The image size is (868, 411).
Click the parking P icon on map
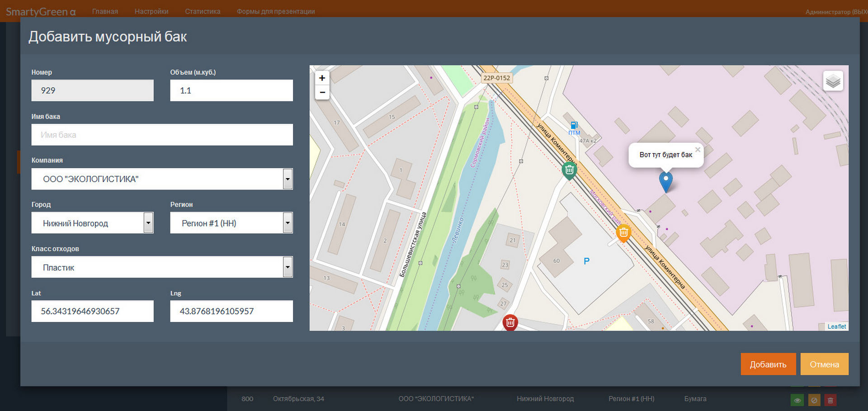[586, 261]
